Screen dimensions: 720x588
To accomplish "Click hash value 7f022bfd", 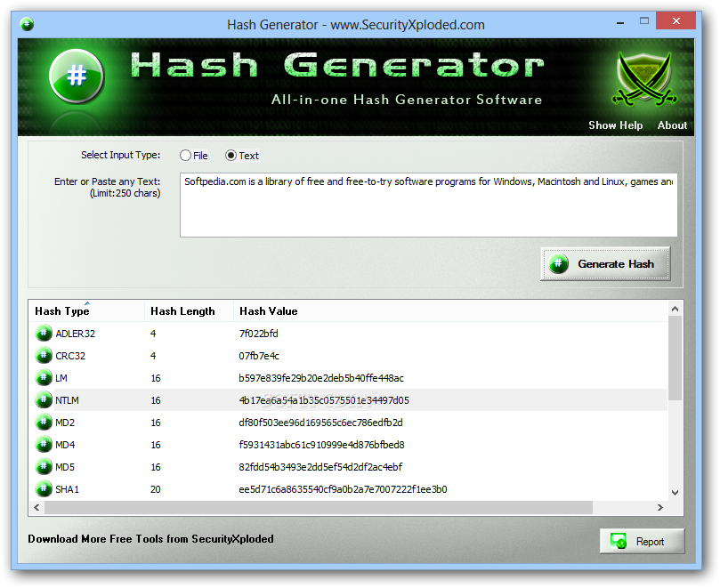I will pos(258,334).
